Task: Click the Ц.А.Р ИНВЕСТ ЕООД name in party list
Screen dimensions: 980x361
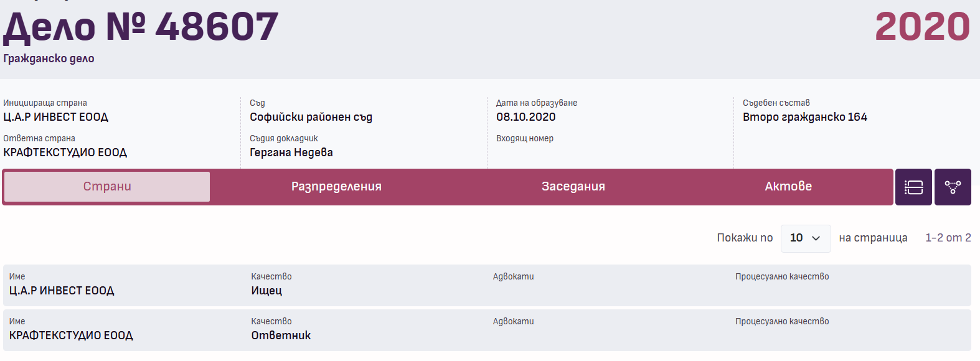Action: [x=62, y=291]
